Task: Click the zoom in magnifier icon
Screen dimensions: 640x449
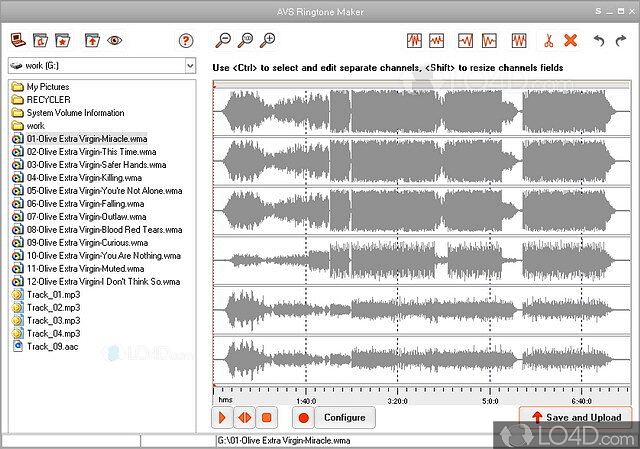Action: pyautogui.click(x=267, y=41)
